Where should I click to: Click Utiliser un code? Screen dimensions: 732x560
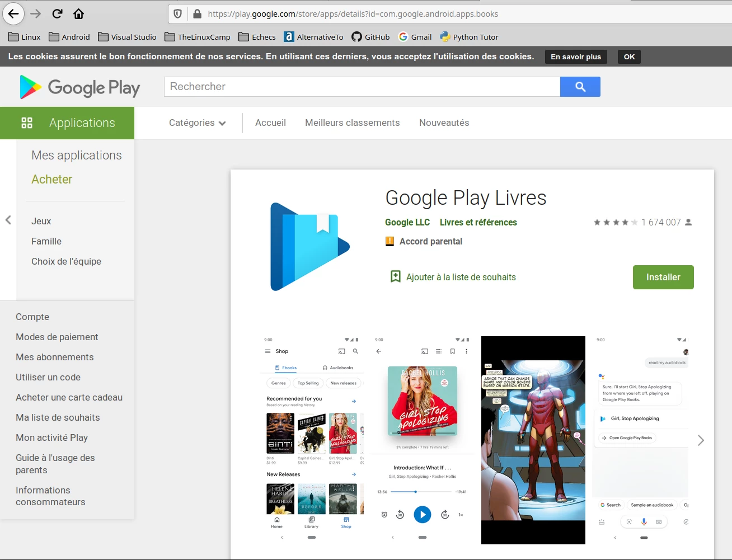48,377
